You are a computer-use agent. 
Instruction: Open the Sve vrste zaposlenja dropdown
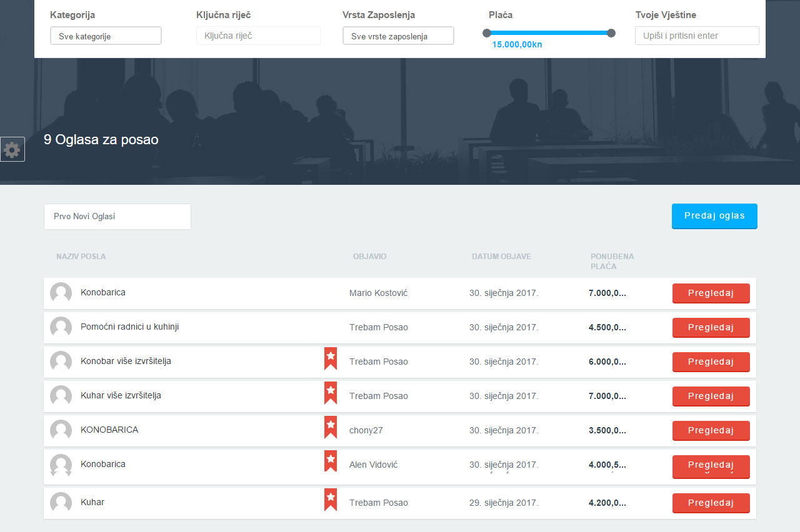click(398, 36)
